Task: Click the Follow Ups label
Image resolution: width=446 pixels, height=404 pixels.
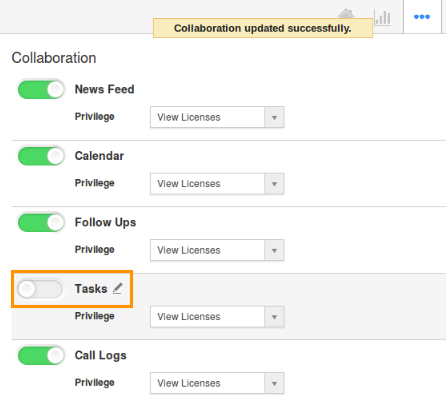Action: 105,223
